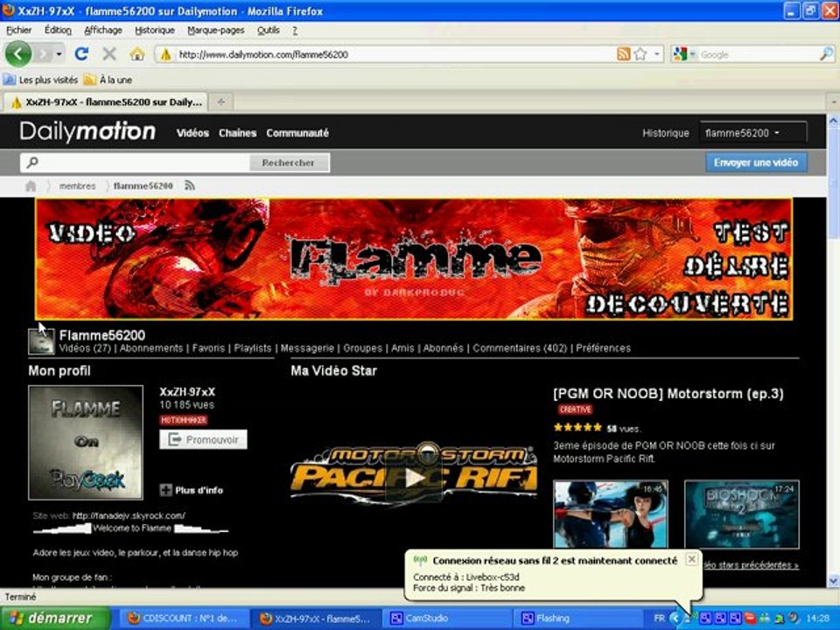Click Les plus visités bookmark
Image resolution: width=840 pixels, height=630 pixels.
tap(41, 80)
